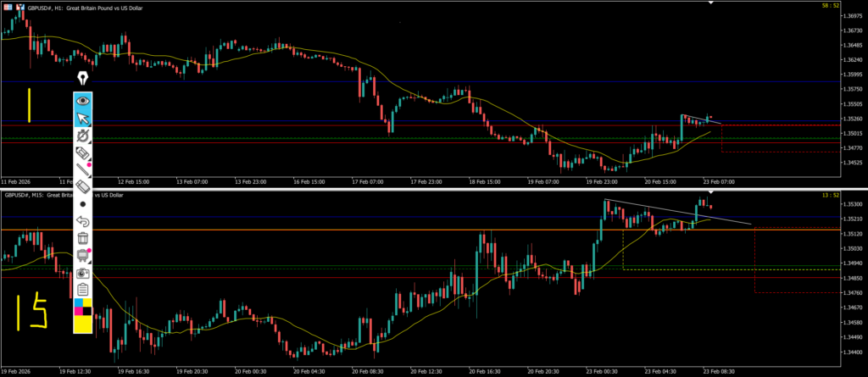Click white triangle shift marker on M15 chart
The width and height of the screenshot is (868, 377).
(x=710, y=195)
